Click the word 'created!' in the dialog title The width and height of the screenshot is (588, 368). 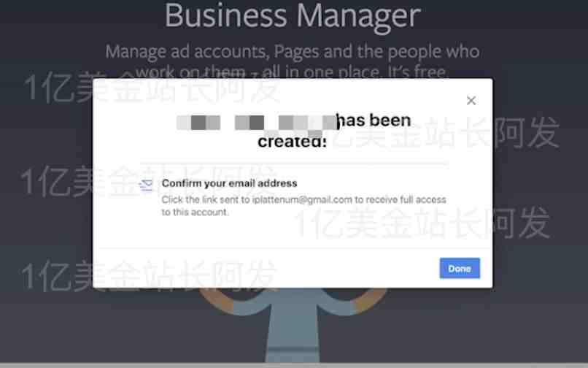(x=292, y=142)
